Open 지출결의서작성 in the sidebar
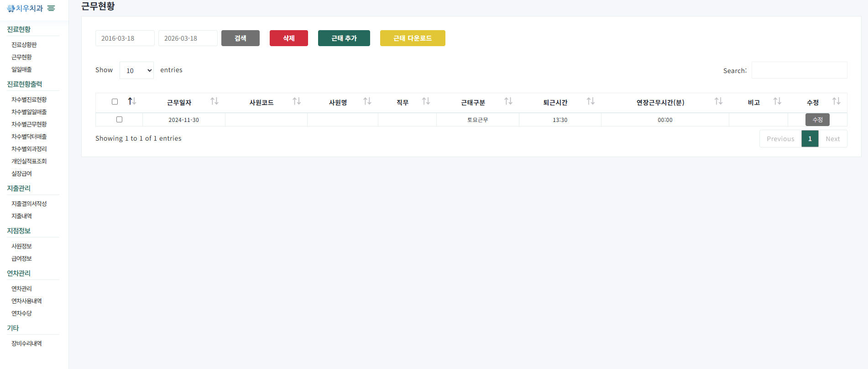The width and height of the screenshot is (868, 369). (x=29, y=204)
